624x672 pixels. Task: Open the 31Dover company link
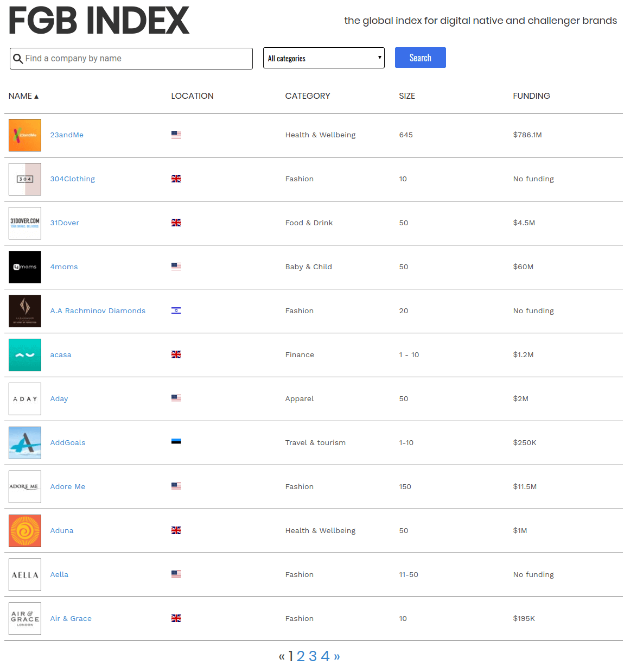click(65, 223)
